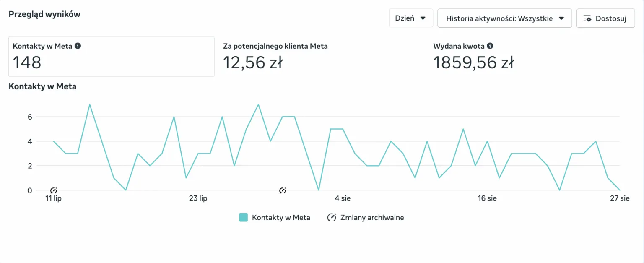Click the Przegląd wyników heading
The width and height of the screenshot is (644, 263).
44,14
